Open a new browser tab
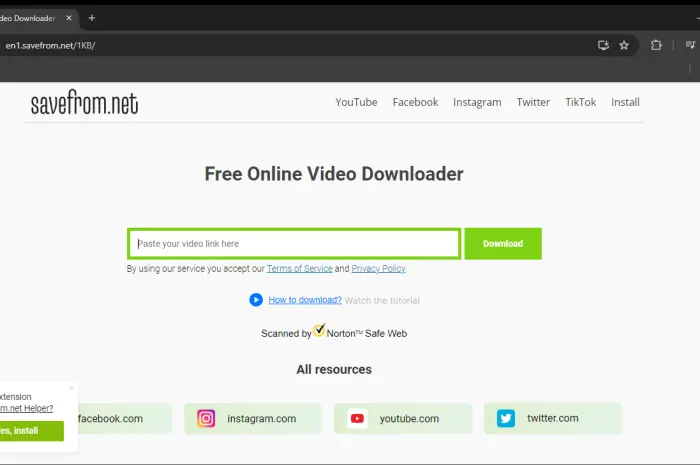700x465 pixels. pos(92,18)
